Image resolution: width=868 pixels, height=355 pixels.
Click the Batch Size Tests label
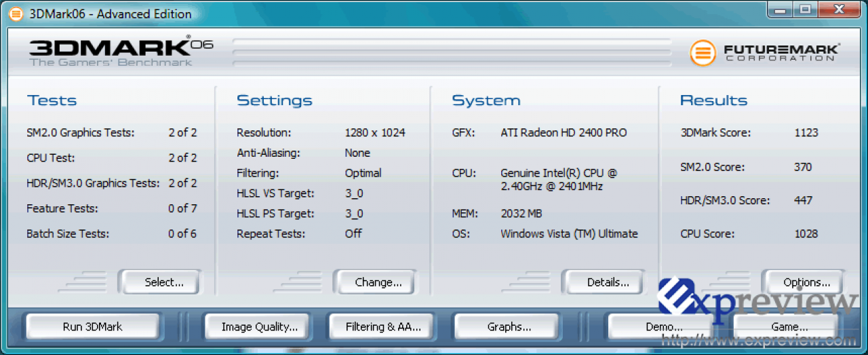68,233
